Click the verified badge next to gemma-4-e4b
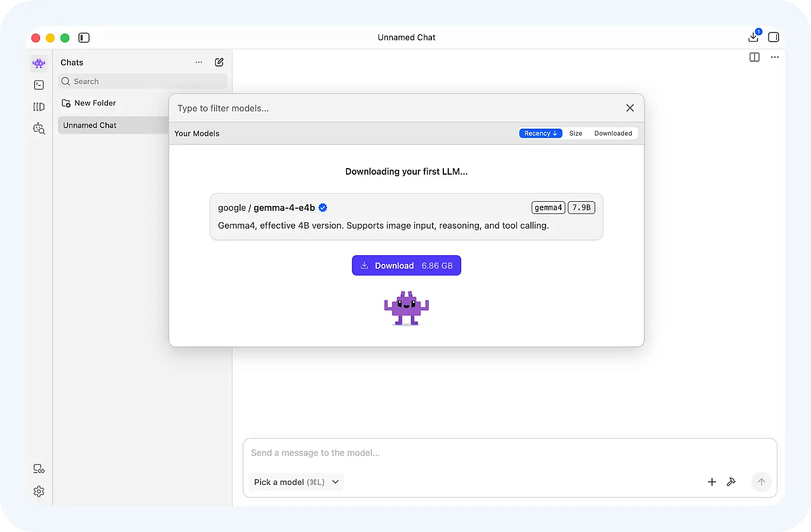Image resolution: width=811 pixels, height=532 pixels. click(323, 208)
